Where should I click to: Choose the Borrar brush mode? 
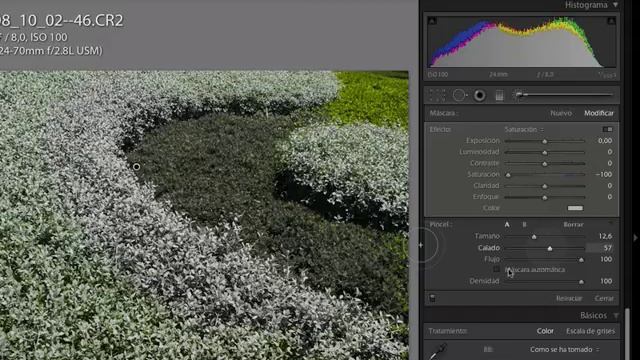coord(573,224)
